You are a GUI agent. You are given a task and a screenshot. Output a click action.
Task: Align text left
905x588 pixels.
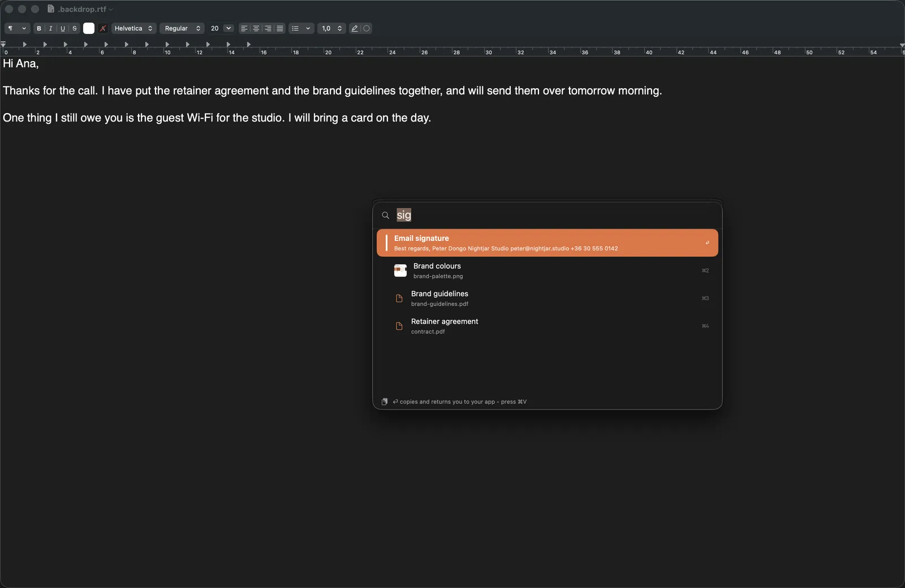(244, 28)
